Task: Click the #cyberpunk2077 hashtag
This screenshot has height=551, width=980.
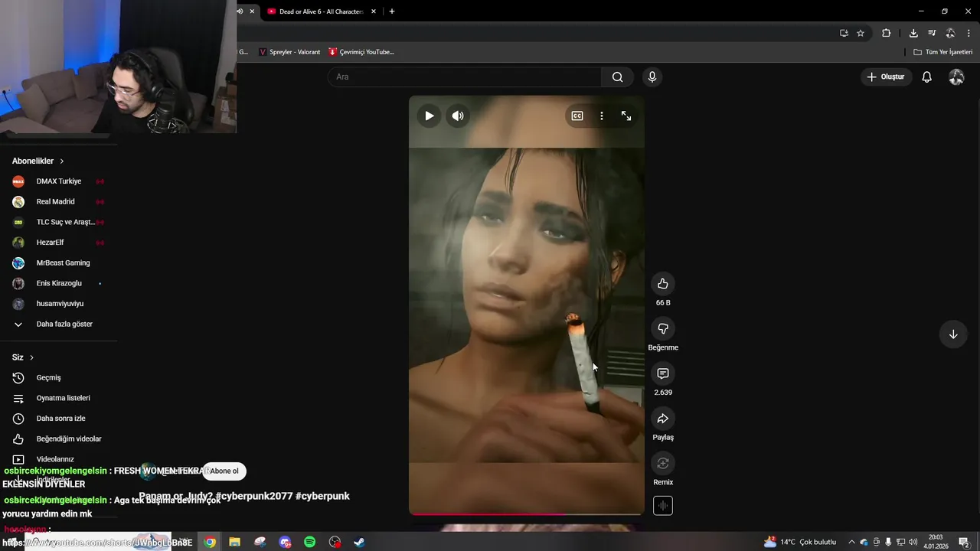Action: [x=254, y=496]
